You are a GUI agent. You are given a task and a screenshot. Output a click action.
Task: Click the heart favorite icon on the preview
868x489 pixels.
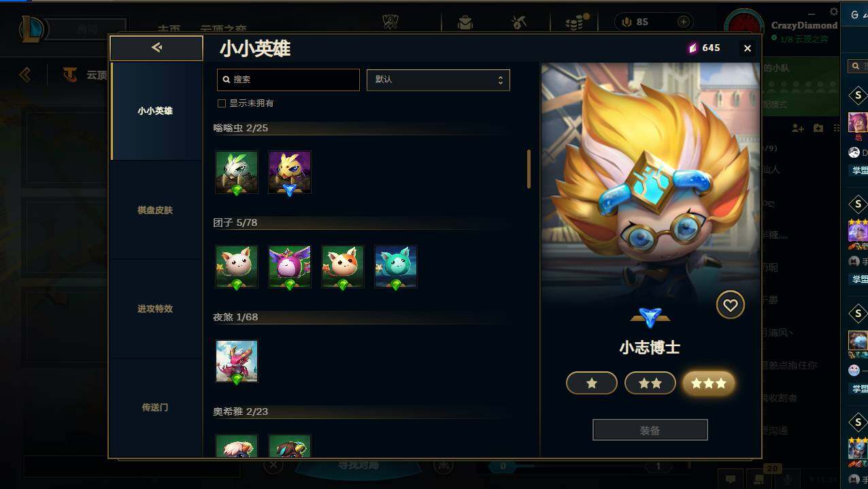(730, 306)
